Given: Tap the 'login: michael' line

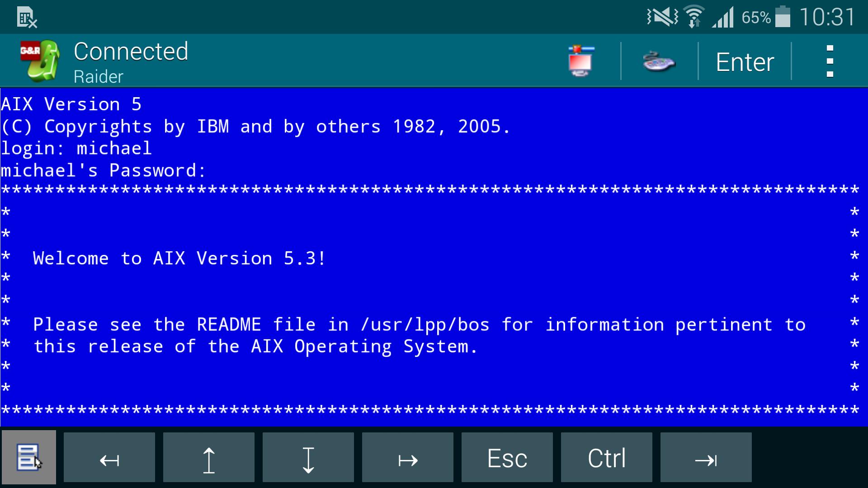Looking at the screenshot, I should tap(76, 149).
